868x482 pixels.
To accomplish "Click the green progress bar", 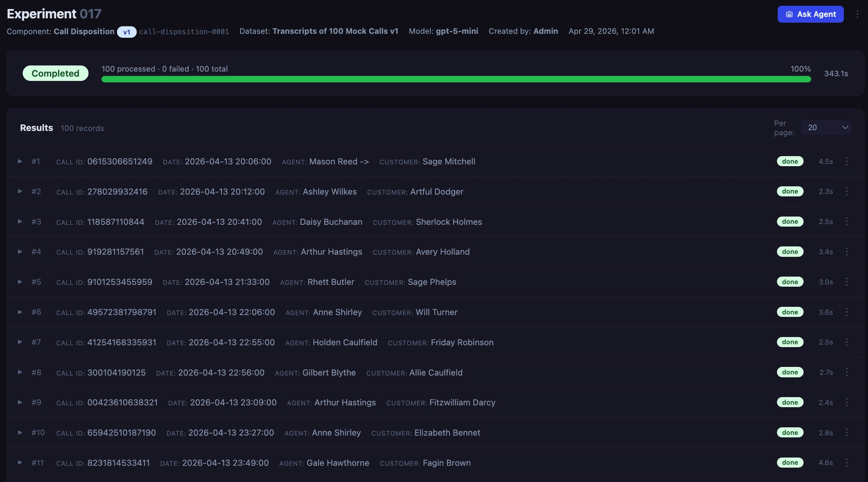I will coord(456,79).
